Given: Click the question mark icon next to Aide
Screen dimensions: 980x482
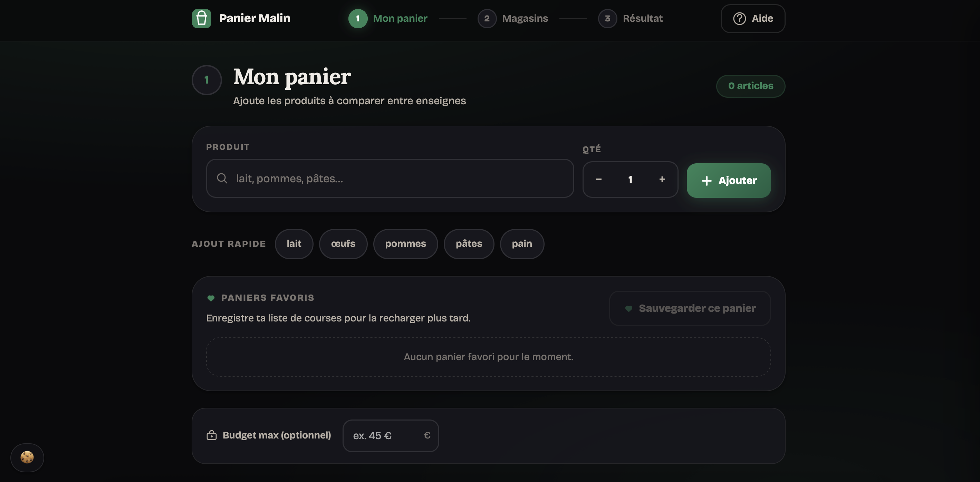Looking at the screenshot, I should (740, 18).
